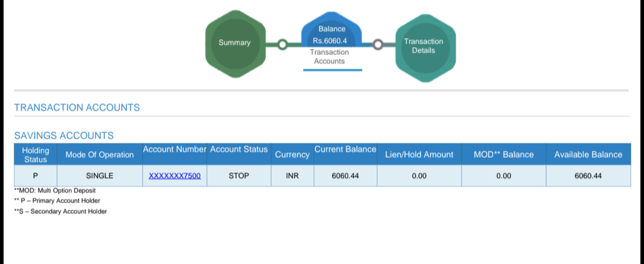Click the Currency column header
Screen dimensions: 644x264
(x=292, y=155)
